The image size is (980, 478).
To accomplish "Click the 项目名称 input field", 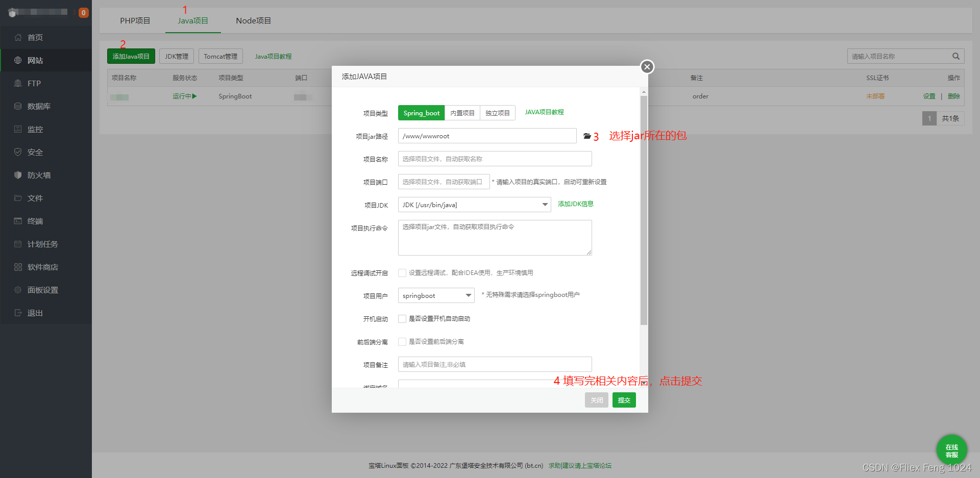I will pyautogui.click(x=495, y=159).
